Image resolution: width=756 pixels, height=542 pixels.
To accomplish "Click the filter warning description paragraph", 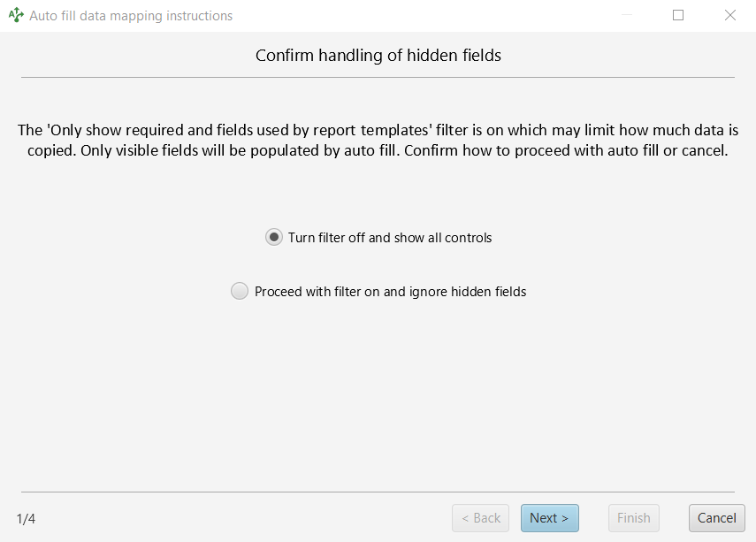I will [378, 141].
